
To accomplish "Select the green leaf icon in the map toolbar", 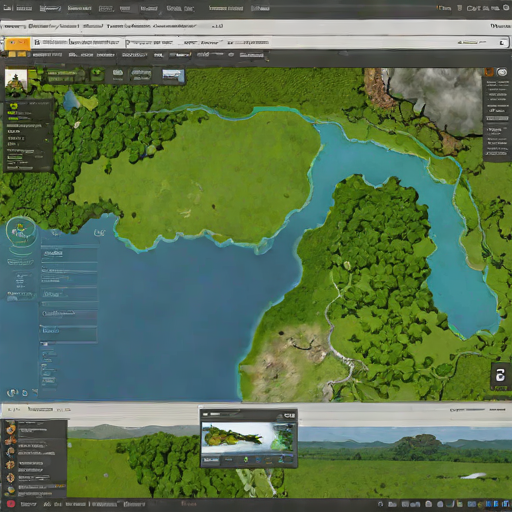I will 97,74.
